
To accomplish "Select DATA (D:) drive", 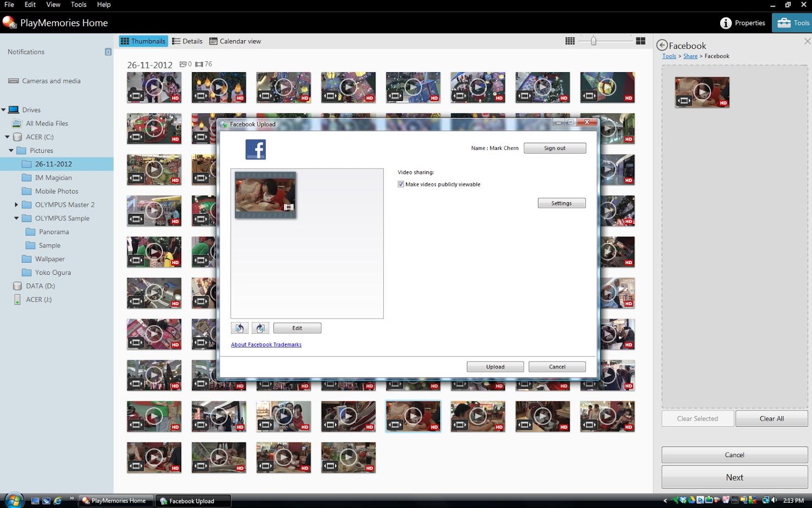I will 35,286.
